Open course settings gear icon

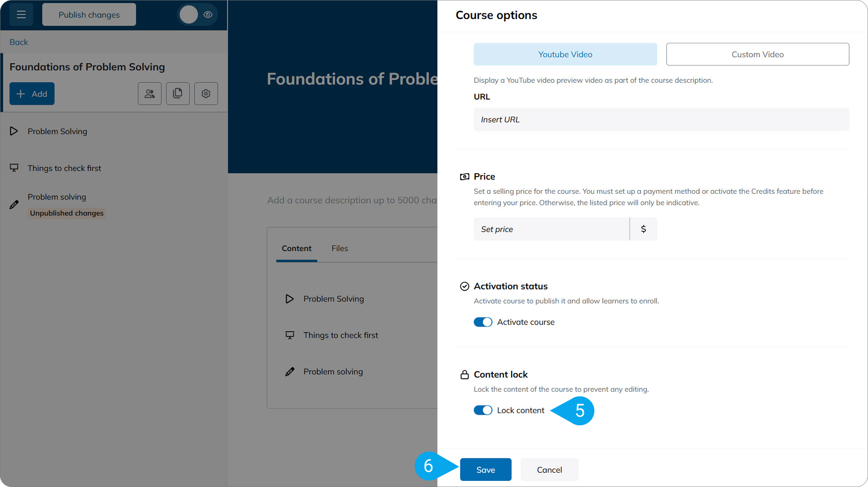click(x=206, y=93)
